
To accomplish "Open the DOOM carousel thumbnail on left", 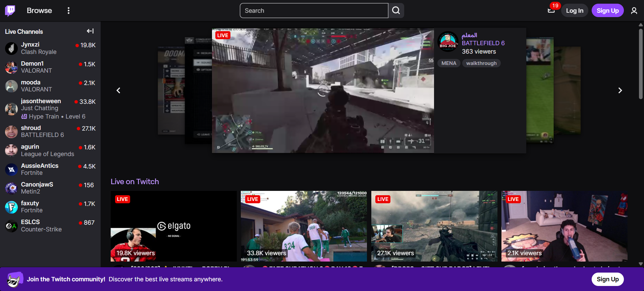I will pyautogui.click(x=171, y=90).
